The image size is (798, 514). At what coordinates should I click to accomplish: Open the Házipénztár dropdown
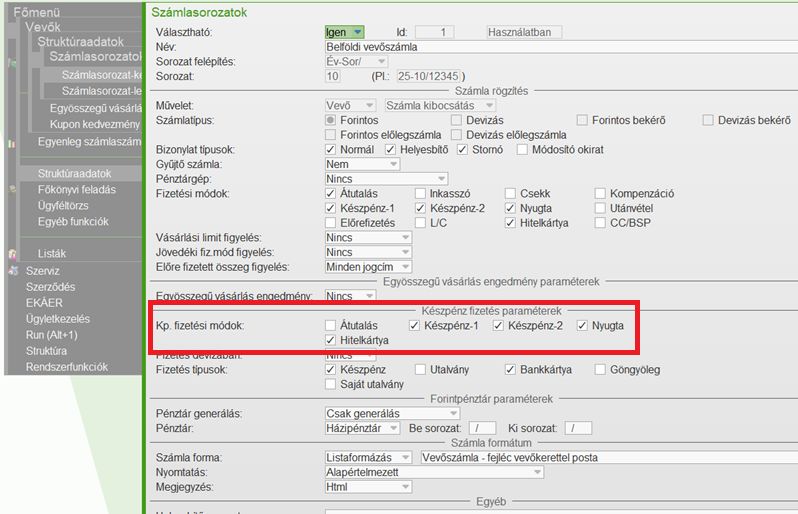pos(362,429)
